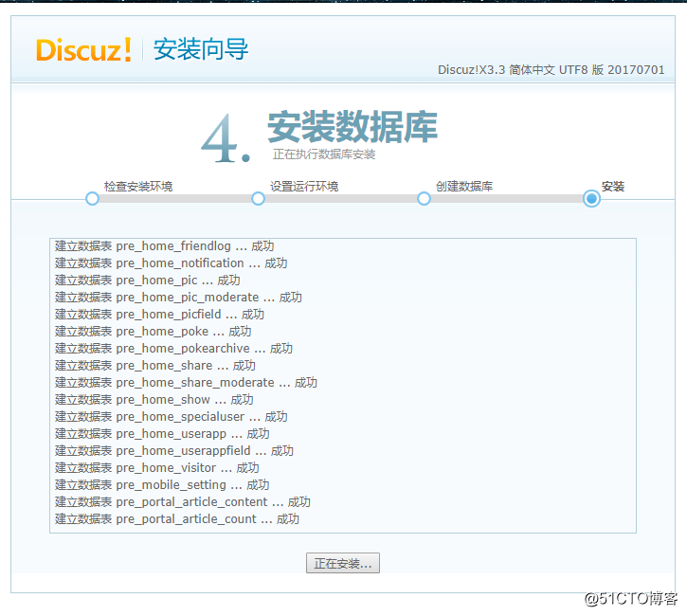This screenshot has height=616, width=687.
Task: Click the pre_home_show log line
Action: 154,400
